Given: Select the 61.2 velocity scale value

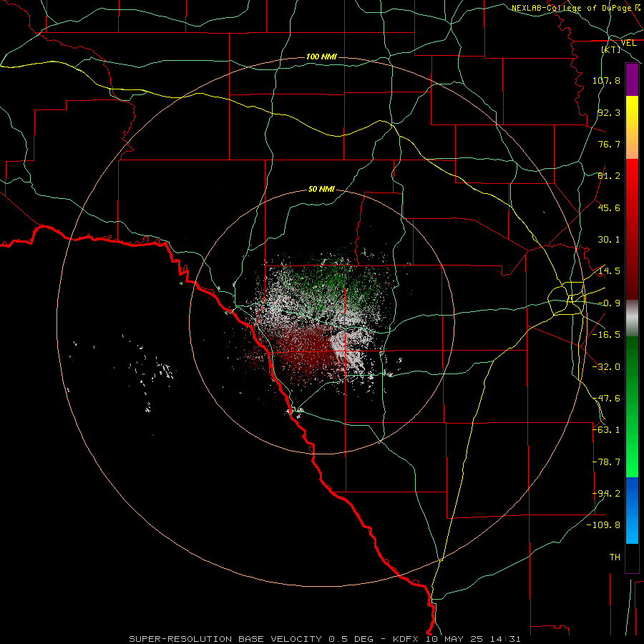Looking at the screenshot, I should [609, 176].
